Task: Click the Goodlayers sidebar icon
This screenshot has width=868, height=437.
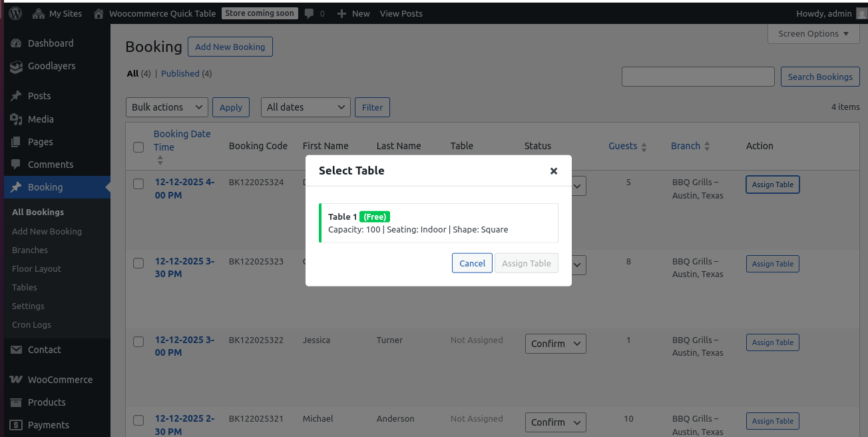Action: pyautogui.click(x=17, y=67)
